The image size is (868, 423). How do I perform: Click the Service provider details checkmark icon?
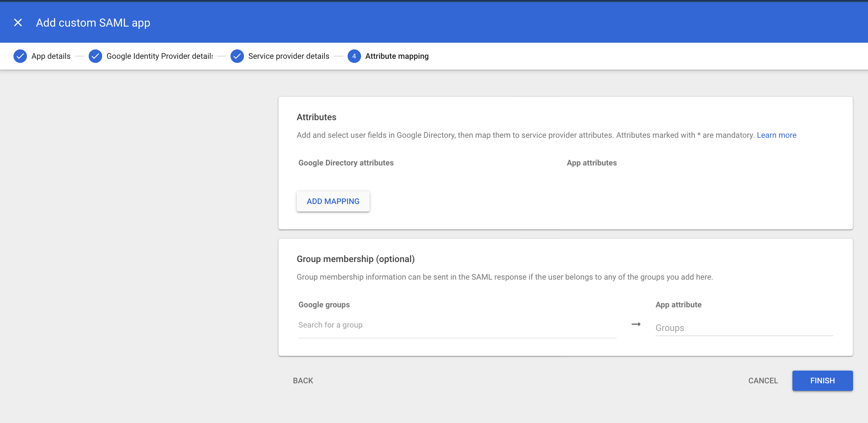pyautogui.click(x=238, y=56)
